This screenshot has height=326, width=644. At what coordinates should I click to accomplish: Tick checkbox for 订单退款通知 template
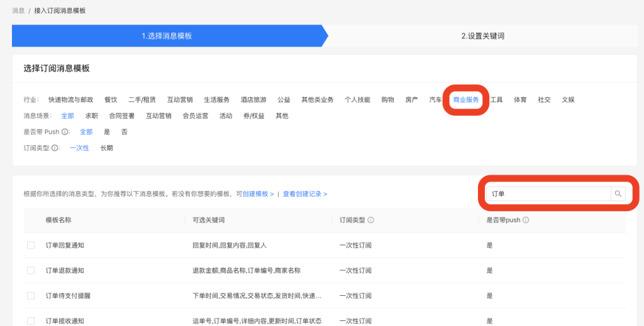pos(31,270)
